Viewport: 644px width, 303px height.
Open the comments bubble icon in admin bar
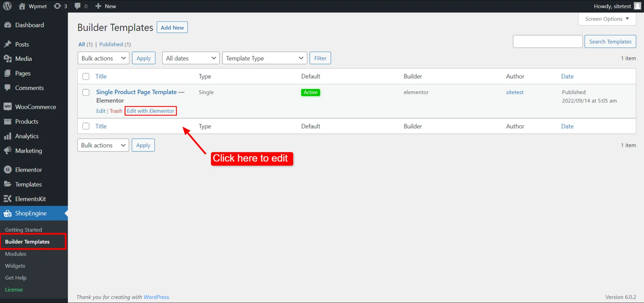tap(77, 6)
